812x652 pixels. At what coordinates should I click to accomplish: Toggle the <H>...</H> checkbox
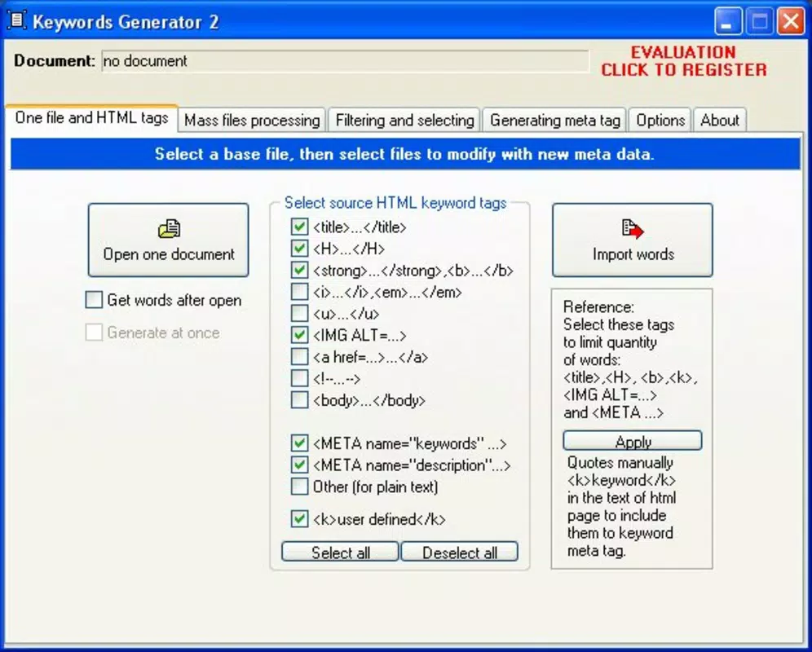299,249
